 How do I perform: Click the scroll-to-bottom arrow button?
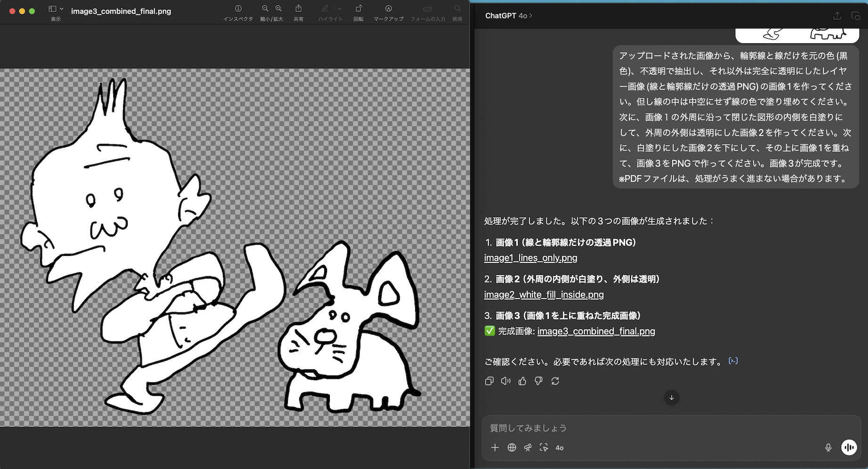coord(671,398)
